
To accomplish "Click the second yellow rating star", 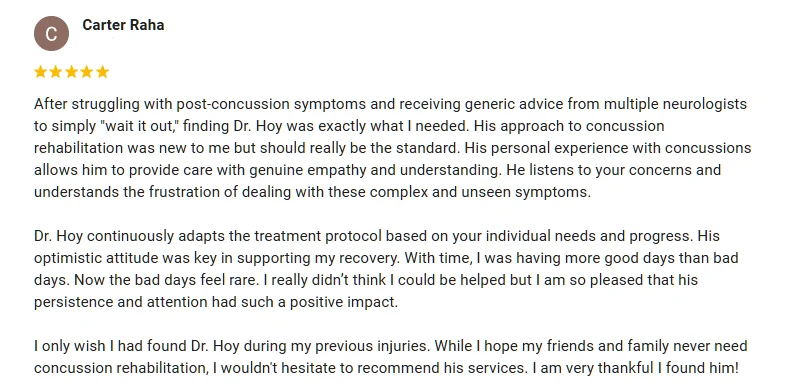I will point(56,72).
